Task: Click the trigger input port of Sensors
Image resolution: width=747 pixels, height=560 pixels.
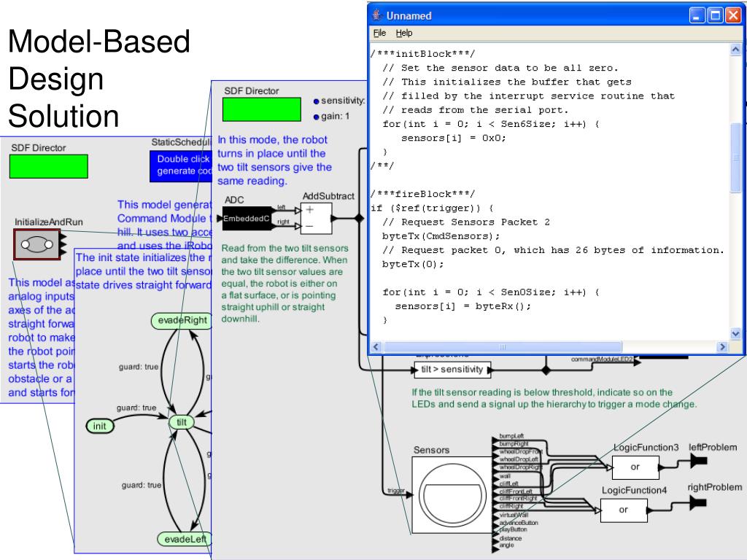Action: click(409, 495)
